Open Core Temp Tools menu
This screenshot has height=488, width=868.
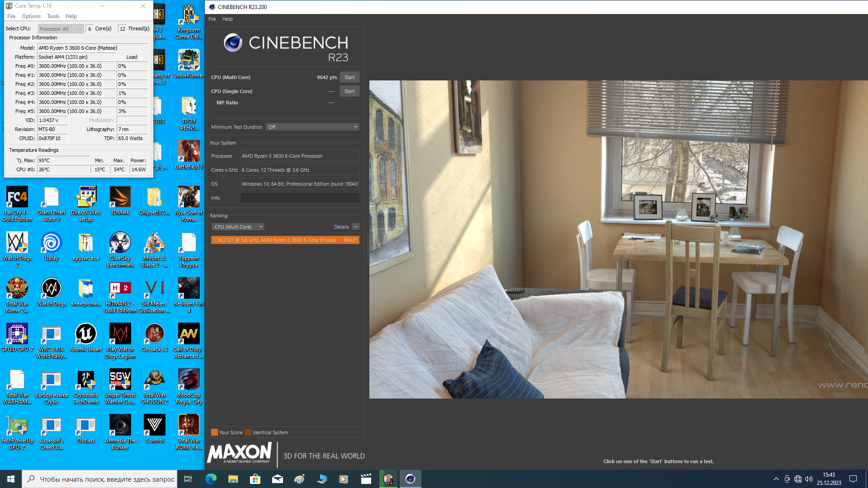pos(53,16)
